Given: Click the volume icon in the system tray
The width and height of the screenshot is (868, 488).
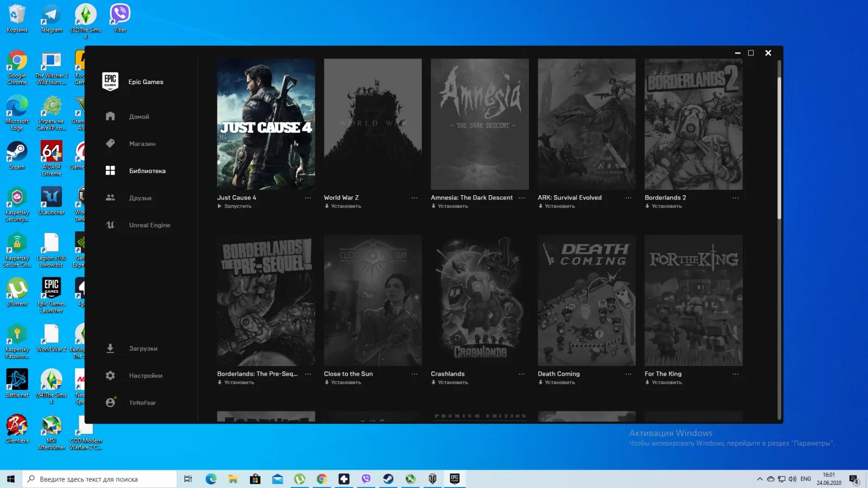Looking at the screenshot, I should tap(792, 479).
